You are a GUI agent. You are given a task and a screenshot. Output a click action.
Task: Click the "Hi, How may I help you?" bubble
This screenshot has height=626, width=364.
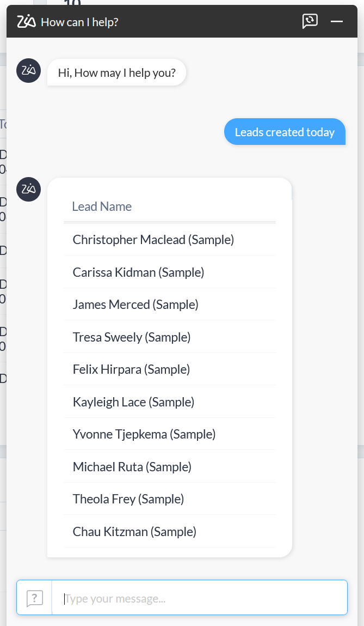pos(117,72)
